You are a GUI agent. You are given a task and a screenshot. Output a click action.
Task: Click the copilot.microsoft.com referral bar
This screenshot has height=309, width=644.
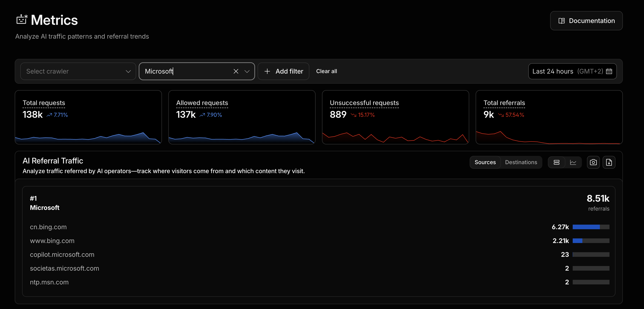click(591, 255)
